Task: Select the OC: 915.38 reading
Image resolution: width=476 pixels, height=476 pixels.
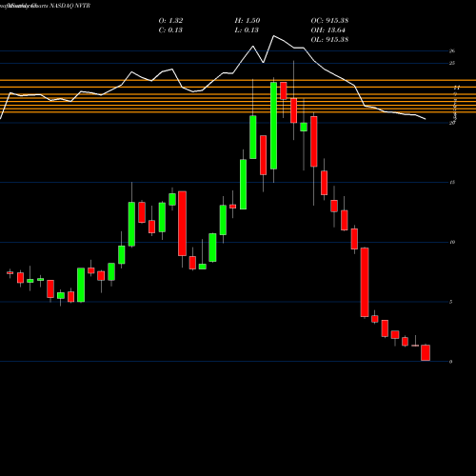Action: [x=329, y=21]
